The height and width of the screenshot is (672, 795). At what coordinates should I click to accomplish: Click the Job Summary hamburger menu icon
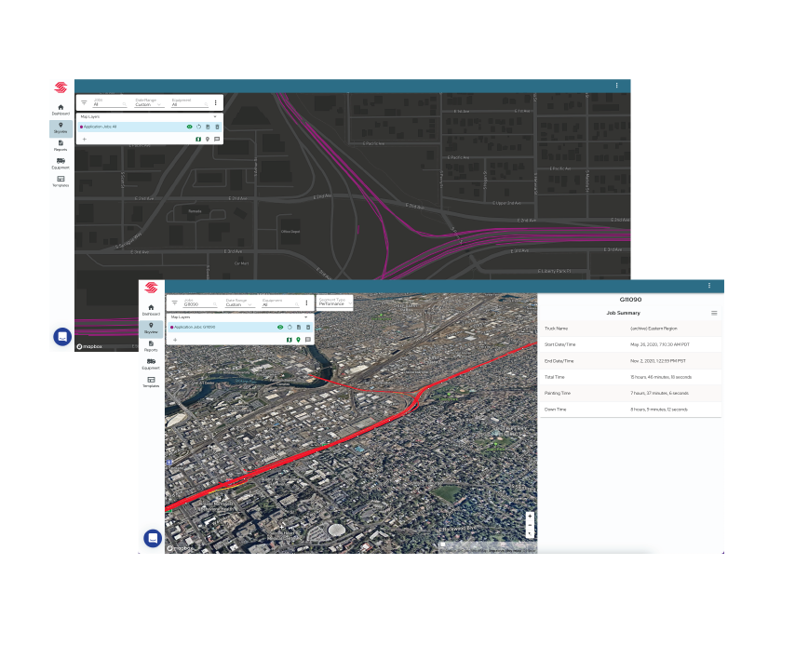[714, 313]
